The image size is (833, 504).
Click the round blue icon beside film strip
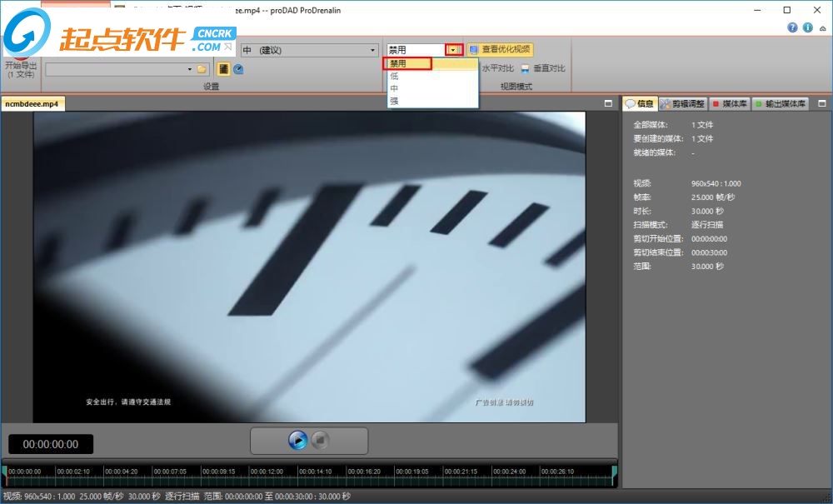(x=238, y=69)
